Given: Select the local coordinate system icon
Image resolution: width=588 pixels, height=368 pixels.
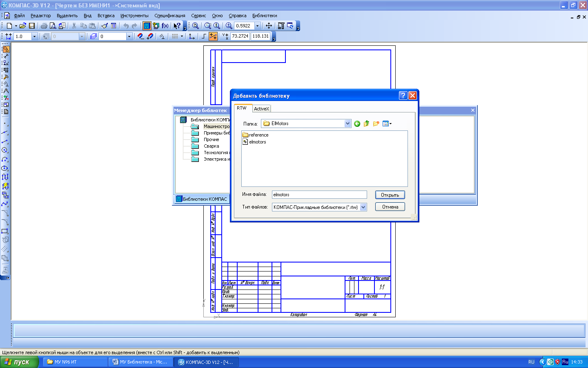Looking at the screenshot, I should (192, 36).
